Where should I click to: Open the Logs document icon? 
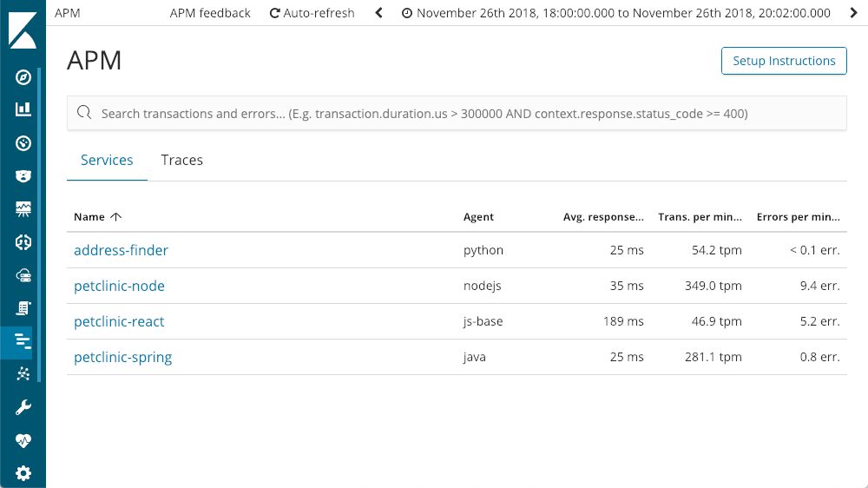[23, 308]
